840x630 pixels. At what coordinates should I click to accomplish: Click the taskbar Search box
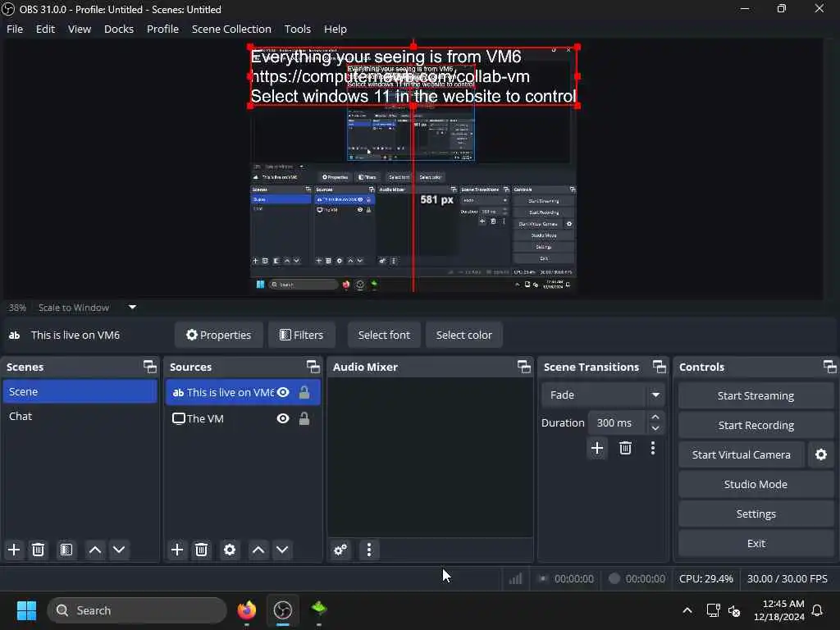click(137, 610)
